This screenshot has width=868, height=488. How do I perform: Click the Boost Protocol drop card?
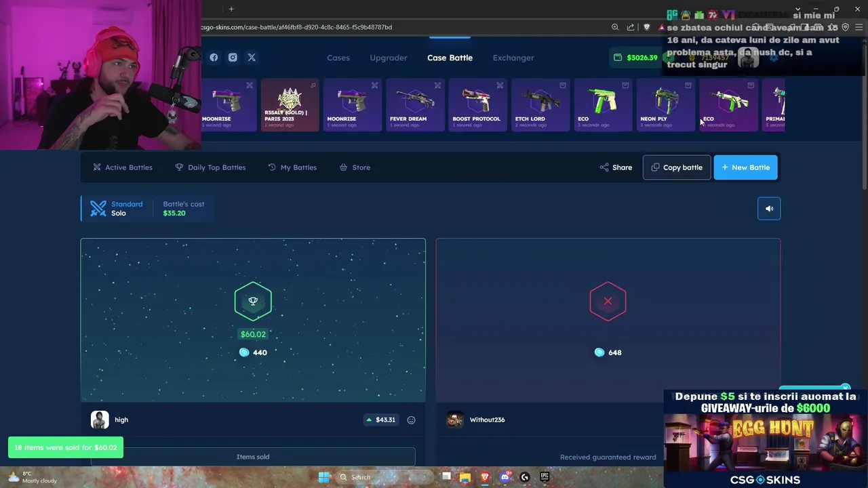[477, 105]
